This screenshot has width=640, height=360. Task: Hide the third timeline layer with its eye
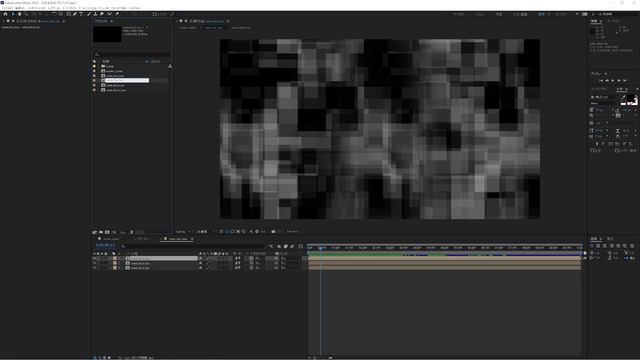pos(95,268)
